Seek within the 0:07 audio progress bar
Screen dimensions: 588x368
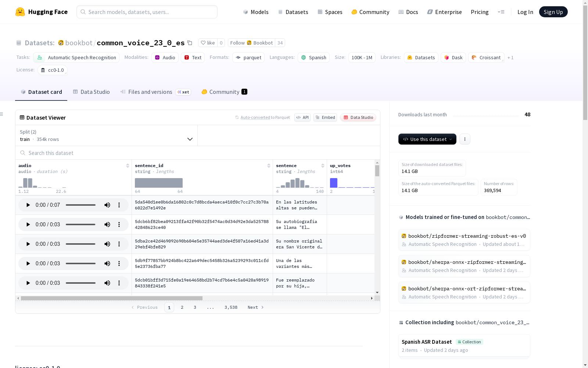[x=80, y=205]
